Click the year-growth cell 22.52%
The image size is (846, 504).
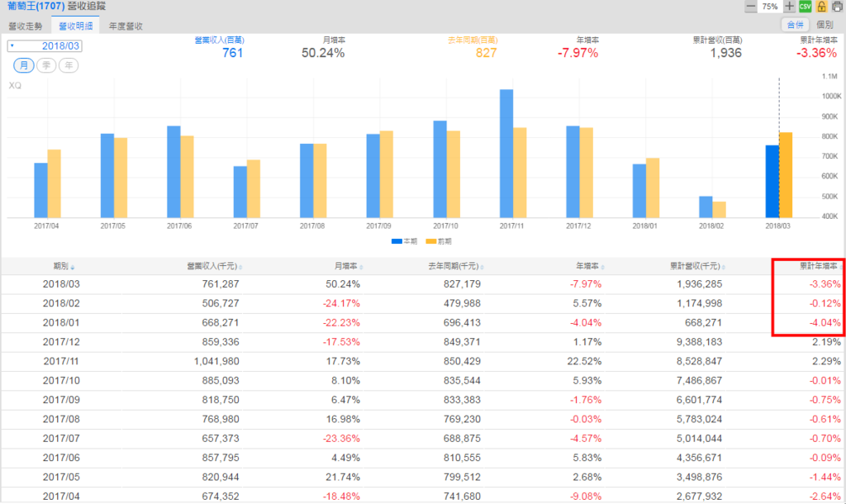point(584,362)
